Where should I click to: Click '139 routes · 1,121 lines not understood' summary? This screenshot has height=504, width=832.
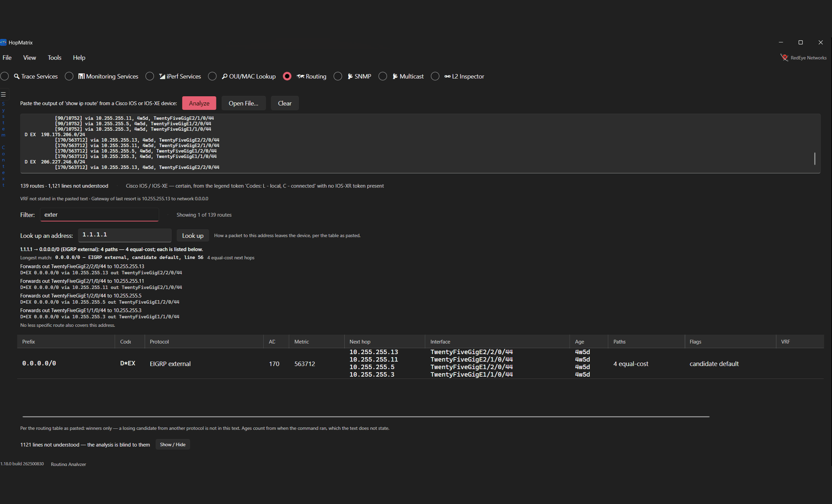64,186
